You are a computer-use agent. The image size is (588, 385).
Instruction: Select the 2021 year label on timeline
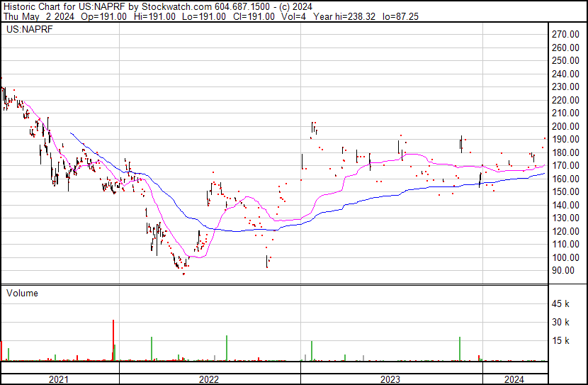pos(59,379)
